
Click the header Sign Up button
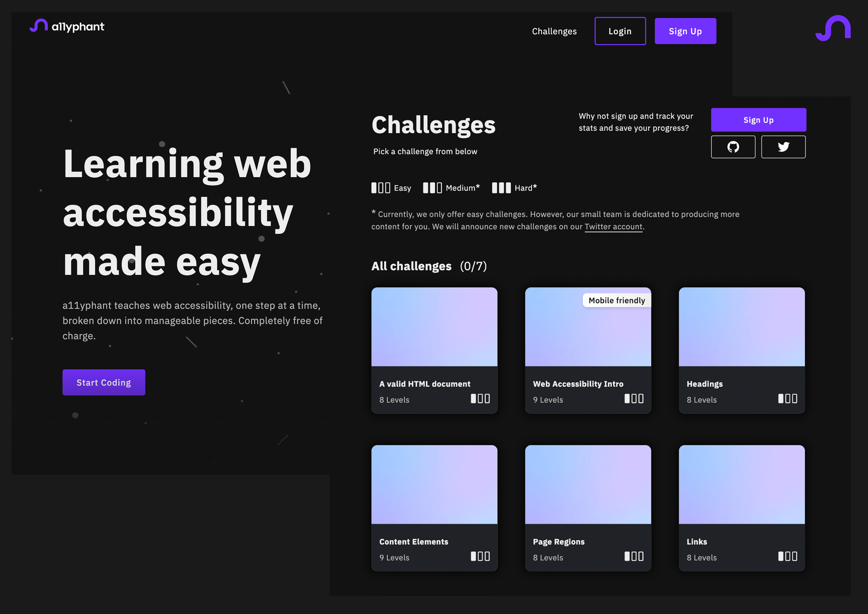[685, 32]
